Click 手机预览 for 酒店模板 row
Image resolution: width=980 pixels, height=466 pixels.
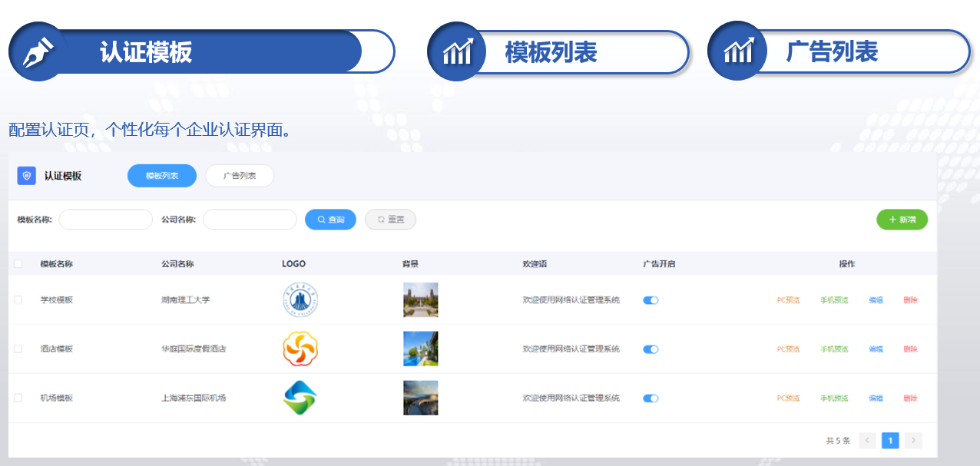pos(834,349)
